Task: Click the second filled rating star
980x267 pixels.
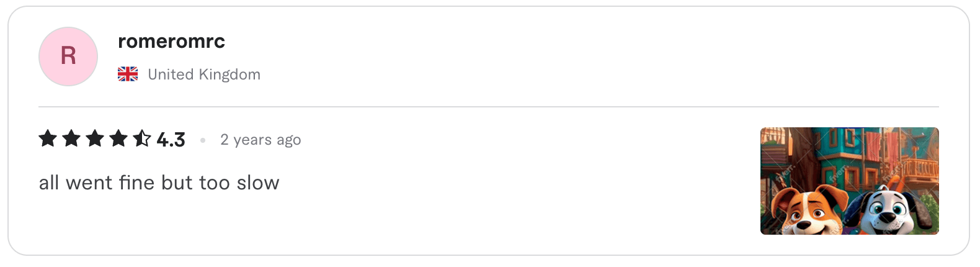Action: pos(71,138)
